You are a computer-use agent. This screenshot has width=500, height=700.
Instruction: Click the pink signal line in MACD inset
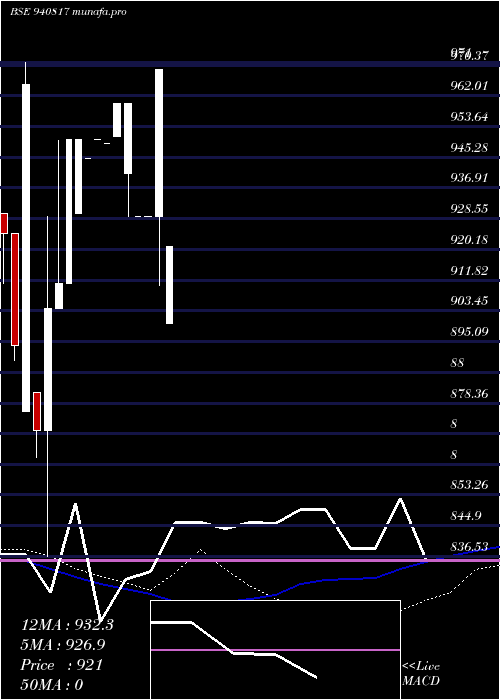coord(275,650)
